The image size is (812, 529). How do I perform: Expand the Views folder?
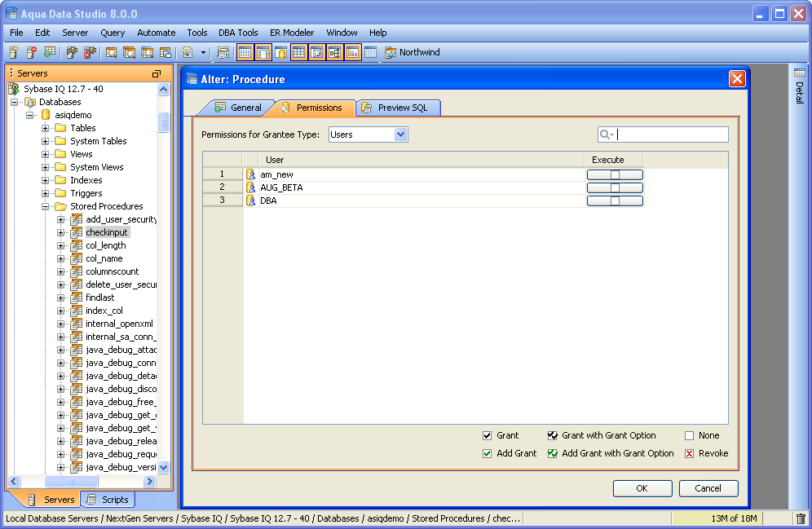(46, 154)
